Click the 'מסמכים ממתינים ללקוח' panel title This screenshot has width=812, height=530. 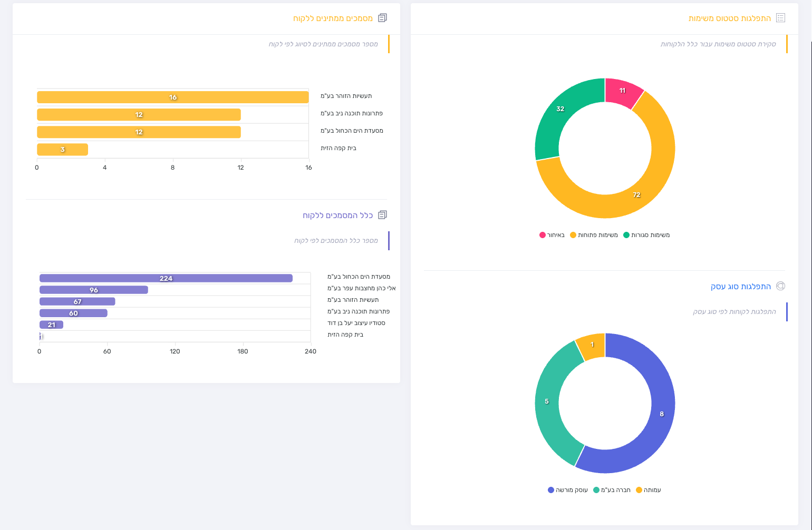click(333, 18)
